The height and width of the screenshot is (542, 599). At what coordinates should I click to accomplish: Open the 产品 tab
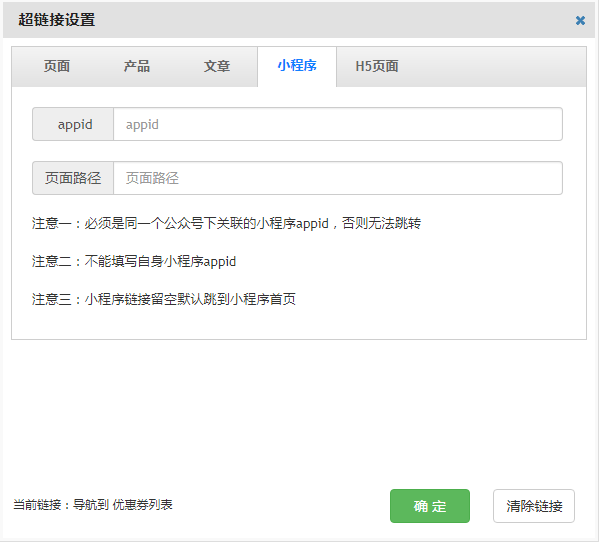[x=137, y=66]
